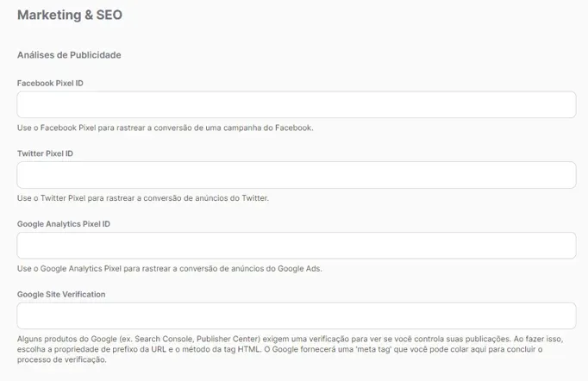Click the Facebook Pixel ID input field
Image resolution: width=588 pixels, height=381 pixels.
(x=297, y=104)
